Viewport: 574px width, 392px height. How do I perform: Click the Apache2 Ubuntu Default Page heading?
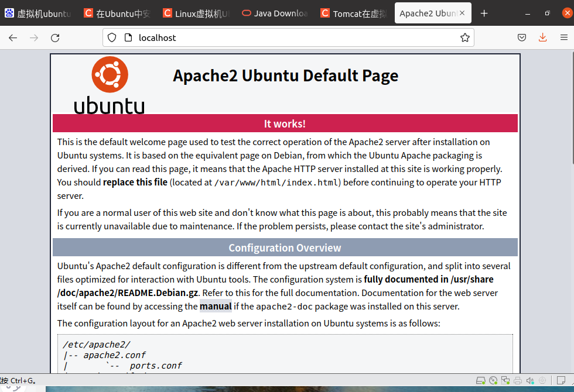pos(286,75)
